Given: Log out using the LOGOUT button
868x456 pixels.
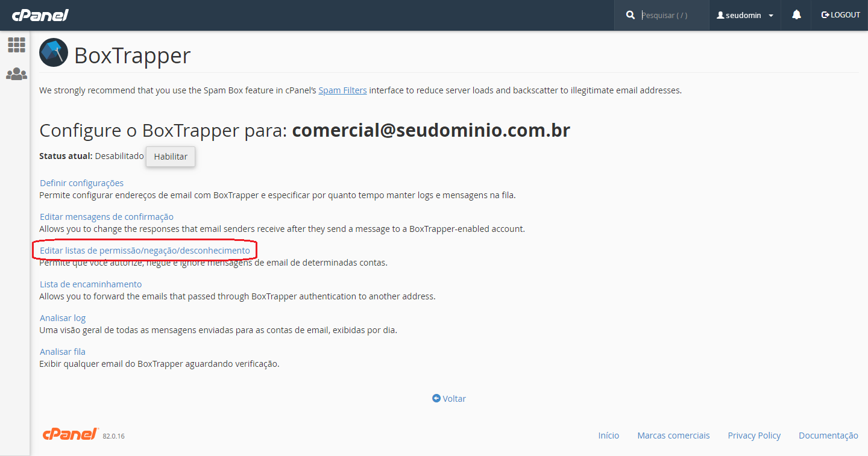Looking at the screenshot, I should click(x=840, y=15).
